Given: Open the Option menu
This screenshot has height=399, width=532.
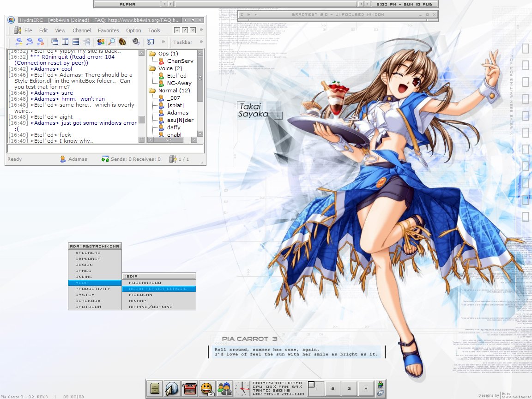Looking at the screenshot, I should (x=133, y=30).
